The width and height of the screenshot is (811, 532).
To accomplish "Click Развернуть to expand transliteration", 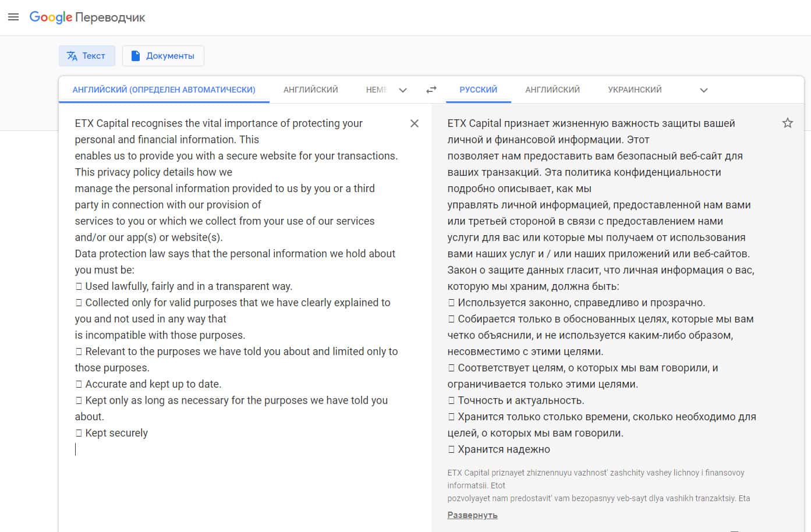I will click(x=472, y=515).
